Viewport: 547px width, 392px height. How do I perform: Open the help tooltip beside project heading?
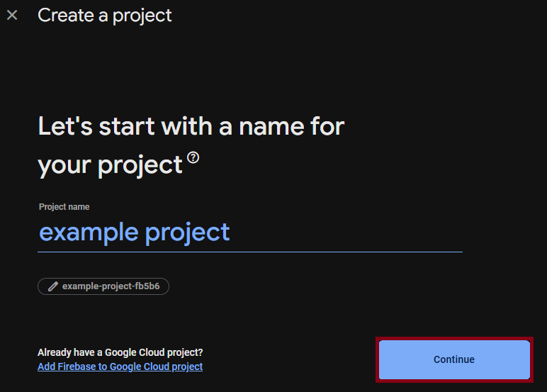(x=193, y=157)
